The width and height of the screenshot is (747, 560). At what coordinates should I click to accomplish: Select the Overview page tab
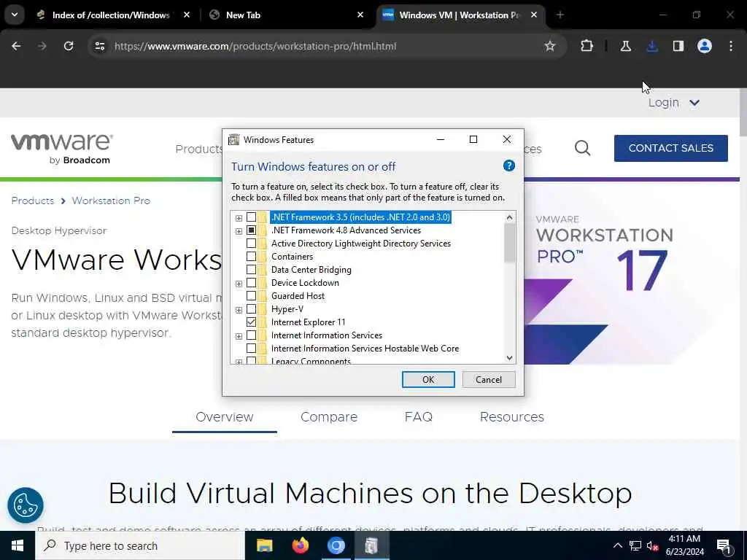(225, 417)
